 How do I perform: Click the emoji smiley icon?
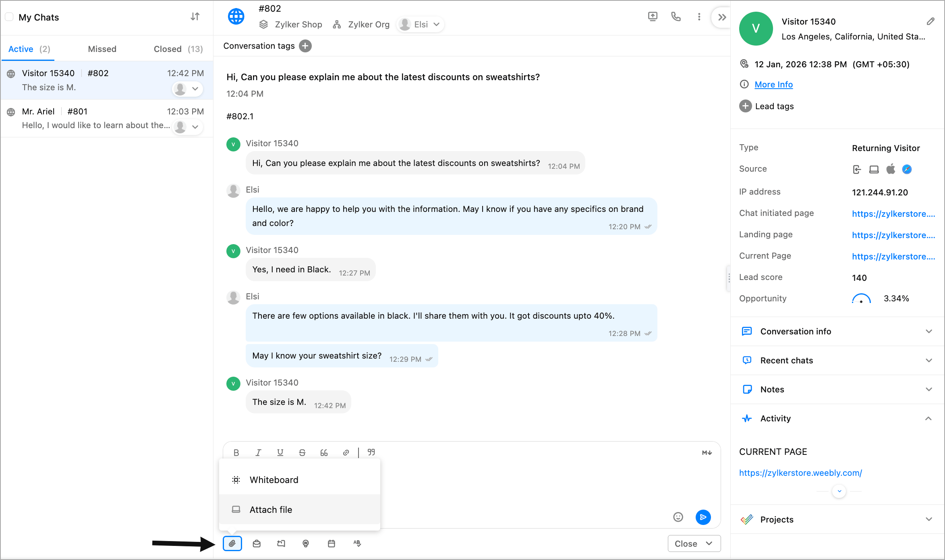[x=678, y=517]
